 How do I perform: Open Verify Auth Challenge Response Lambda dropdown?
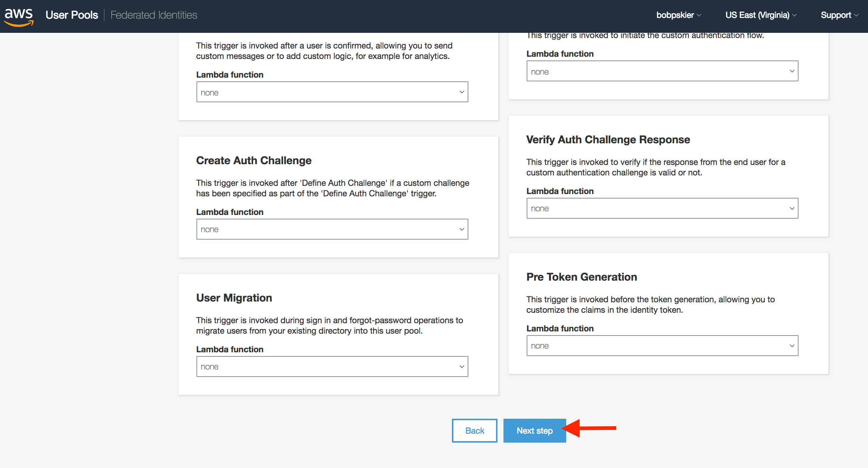[662, 208]
